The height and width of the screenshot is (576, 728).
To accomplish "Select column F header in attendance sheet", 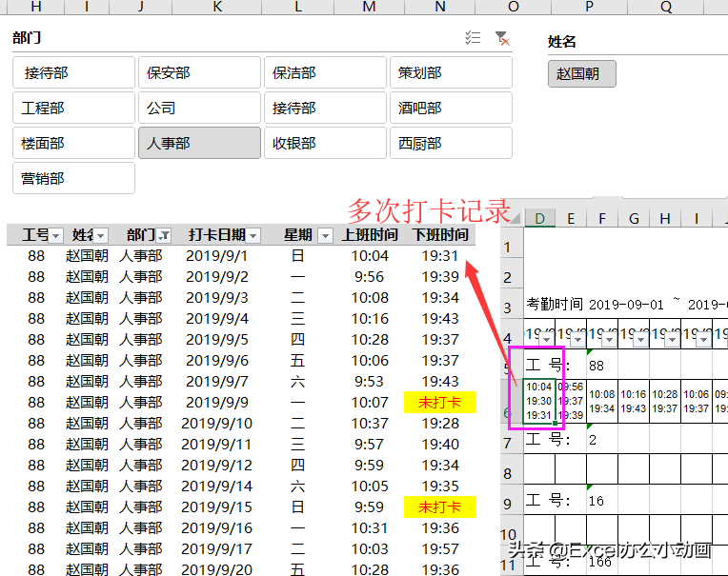I will tap(602, 218).
